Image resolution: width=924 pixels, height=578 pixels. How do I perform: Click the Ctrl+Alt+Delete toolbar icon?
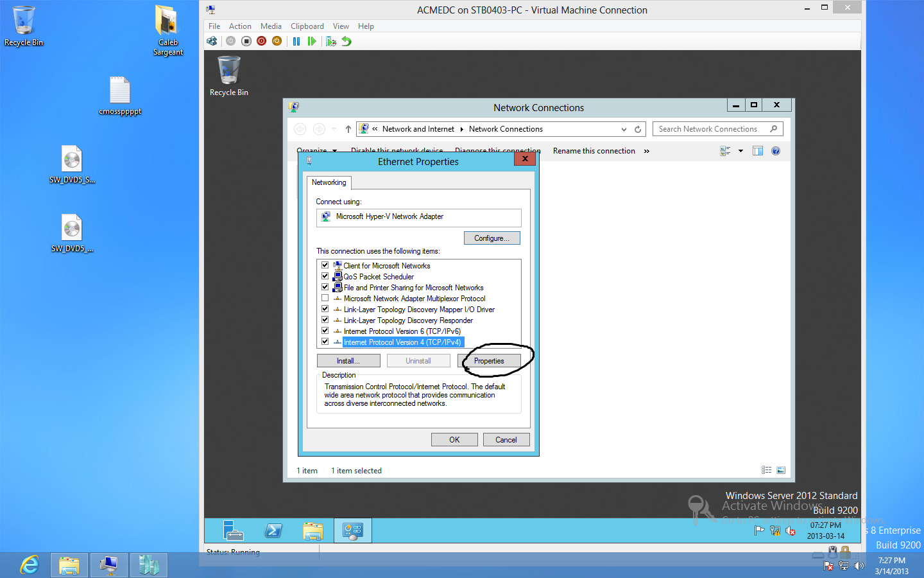(x=212, y=41)
